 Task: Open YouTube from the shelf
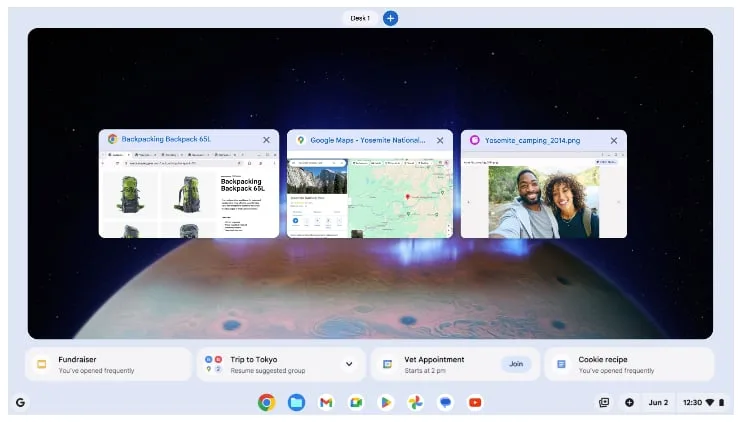coord(475,403)
